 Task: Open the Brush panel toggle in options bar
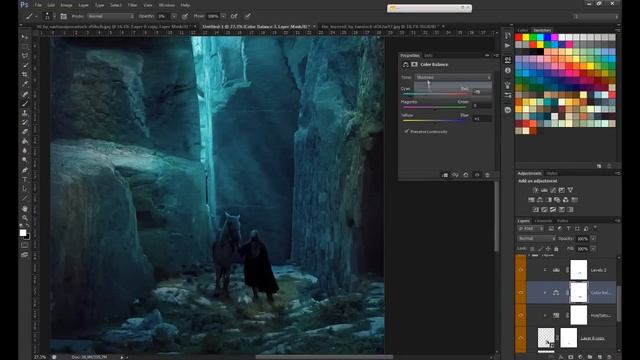click(63, 16)
